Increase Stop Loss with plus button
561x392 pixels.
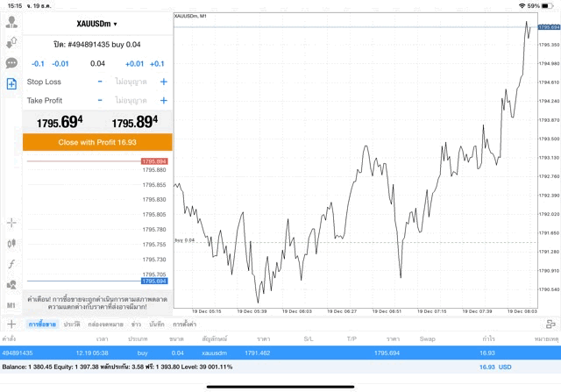(163, 82)
